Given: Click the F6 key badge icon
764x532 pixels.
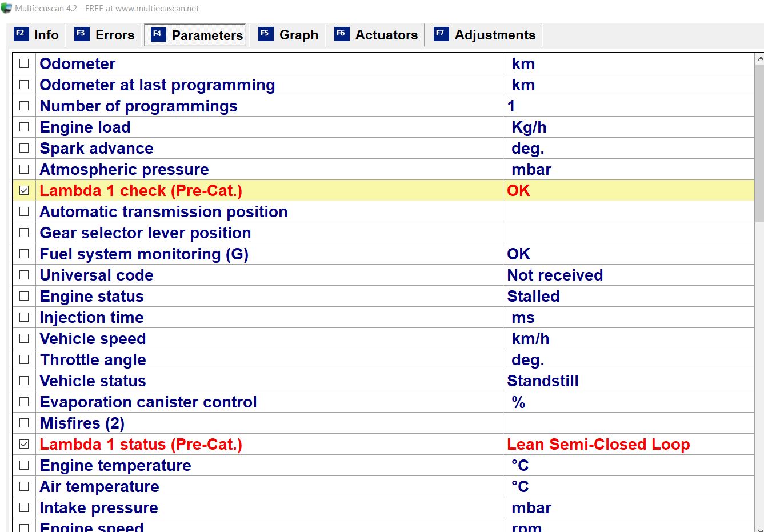Looking at the screenshot, I should 341,34.
